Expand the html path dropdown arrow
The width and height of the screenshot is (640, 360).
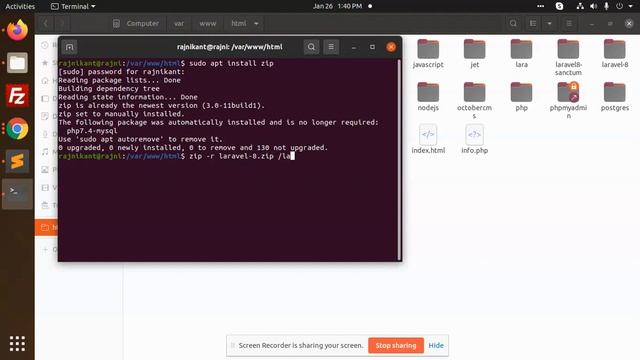[x=256, y=24]
